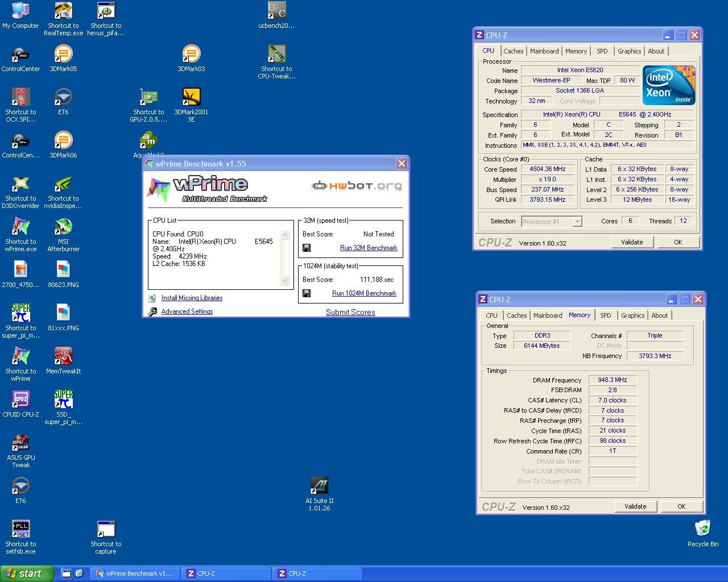Click Internet Explorer quick launch icon

(79, 573)
